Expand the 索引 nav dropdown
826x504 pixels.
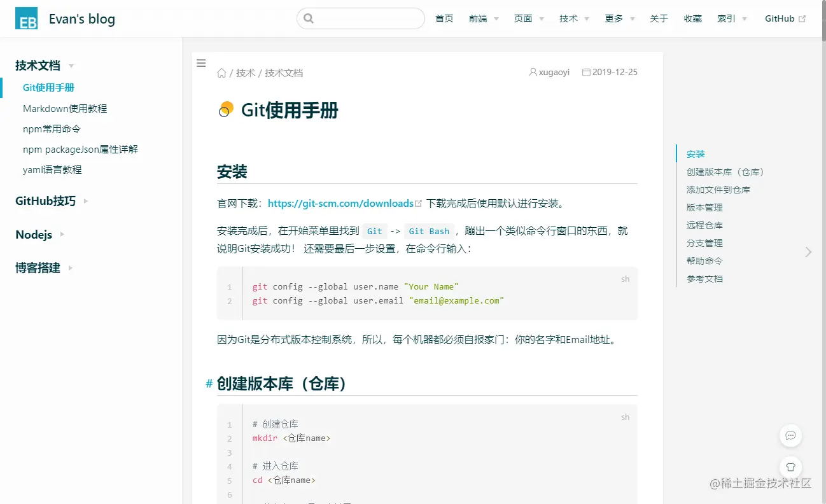pos(732,18)
